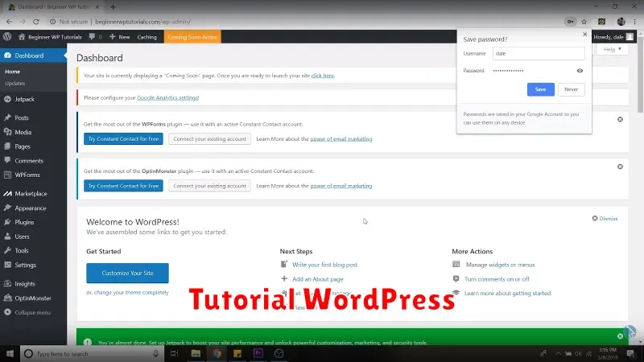Open OptinMonster sidebar menu
The height and width of the screenshot is (362, 644).
33,298
